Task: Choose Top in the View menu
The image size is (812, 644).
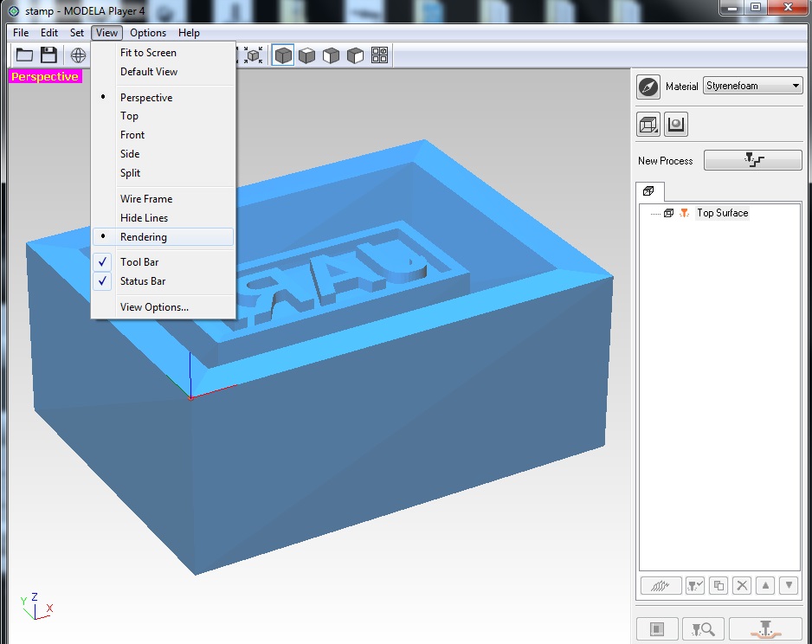Action: (x=163, y=116)
